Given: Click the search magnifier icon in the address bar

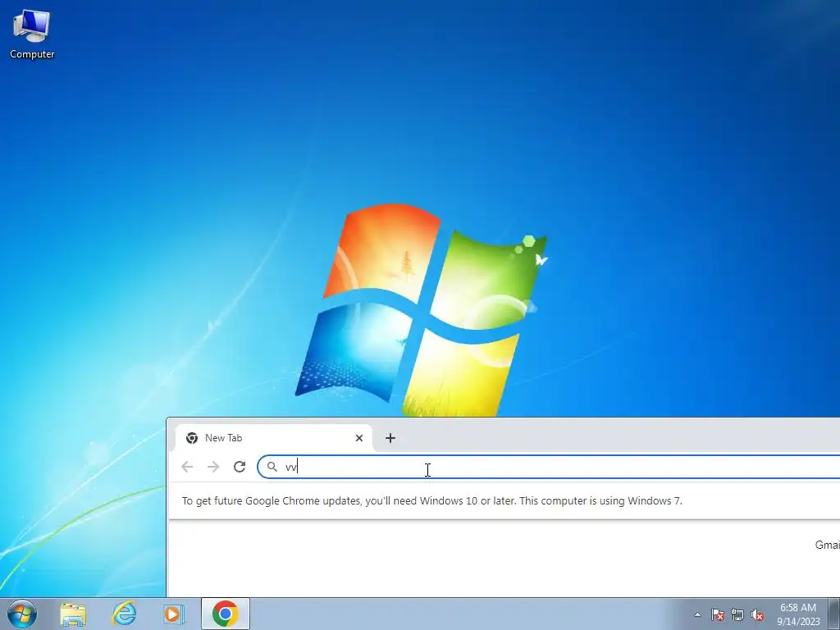Looking at the screenshot, I should tap(272, 467).
